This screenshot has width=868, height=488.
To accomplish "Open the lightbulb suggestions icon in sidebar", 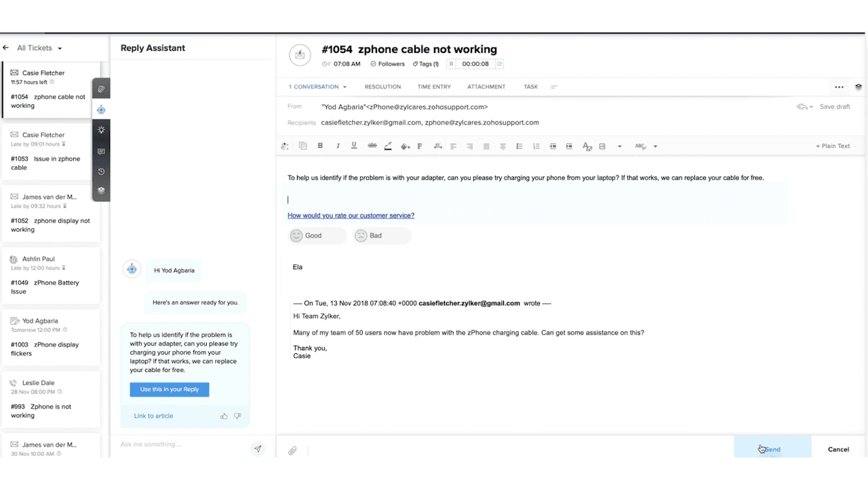I will (101, 130).
